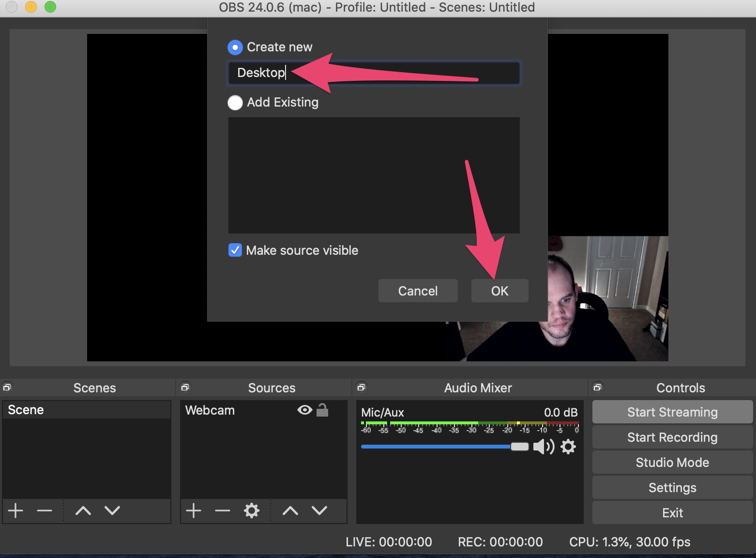This screenshot has width=756, height=558.
Task: Unlock the Webcam source lock icon
Action: (322, 410)
